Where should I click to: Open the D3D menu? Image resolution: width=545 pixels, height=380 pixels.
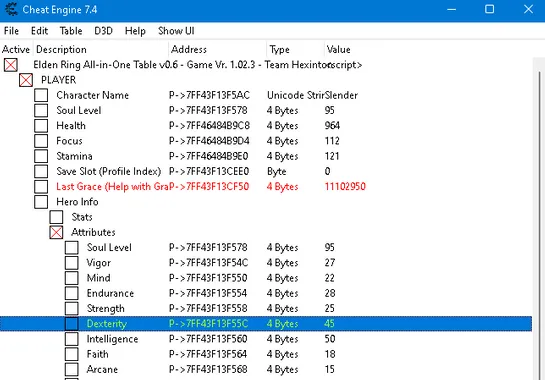click(103, 31)
